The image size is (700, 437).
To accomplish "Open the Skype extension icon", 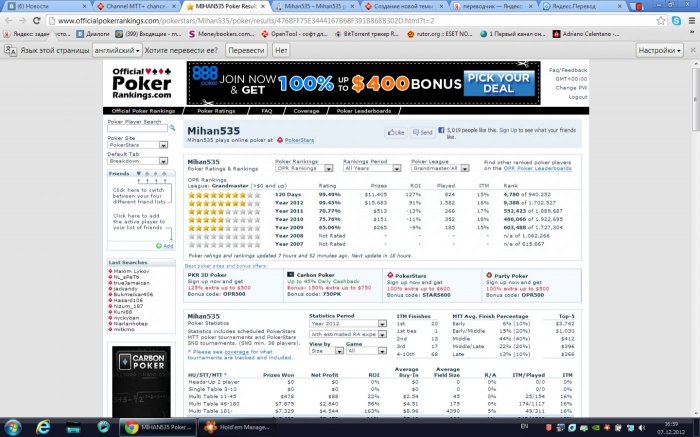I will pos(676,21).
